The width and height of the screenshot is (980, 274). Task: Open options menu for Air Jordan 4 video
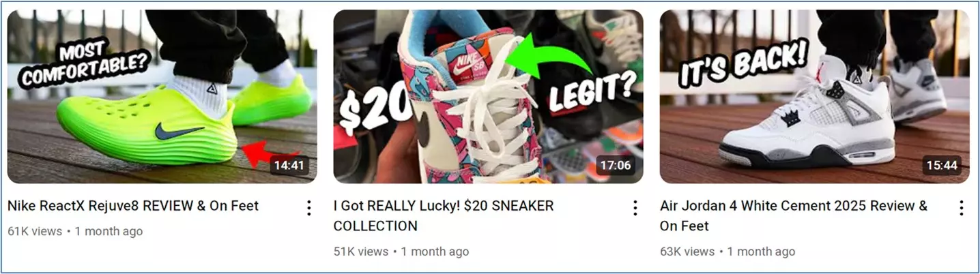pyautogui.click(x=961, y=208)
